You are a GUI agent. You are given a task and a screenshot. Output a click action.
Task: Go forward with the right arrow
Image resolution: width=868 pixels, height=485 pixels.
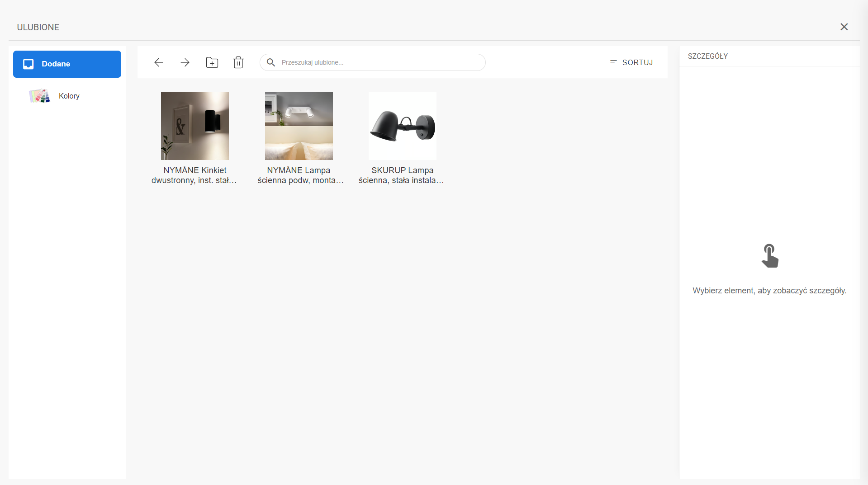click(185, 62)
